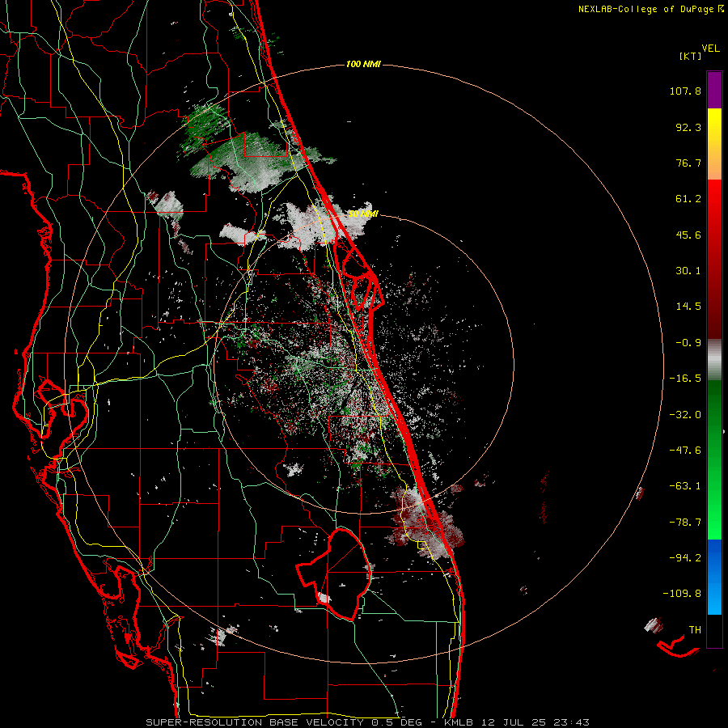Click the [KT] units label

pos(690,56)
